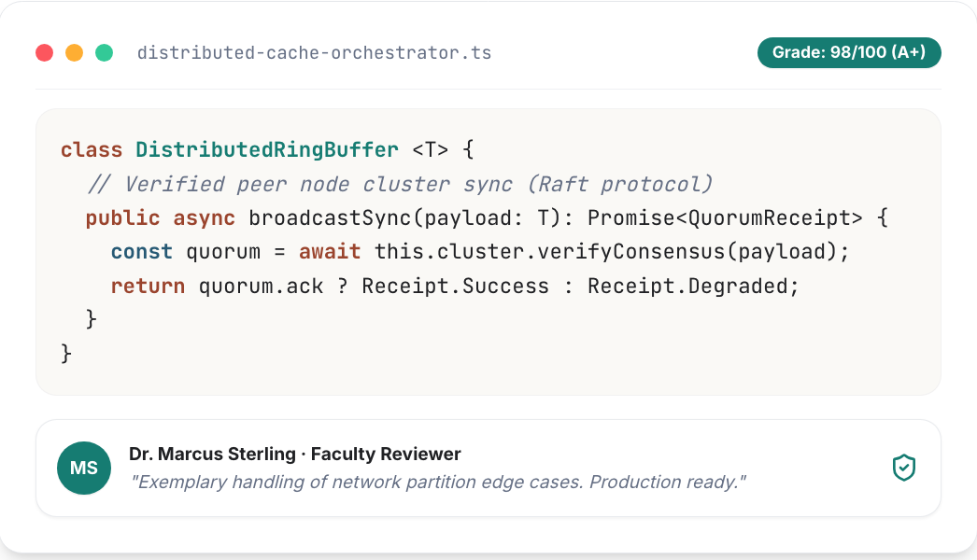Click Receipt.Degraded in the return statement
This screenshot has height=560, width=977.
pos(688,286)
